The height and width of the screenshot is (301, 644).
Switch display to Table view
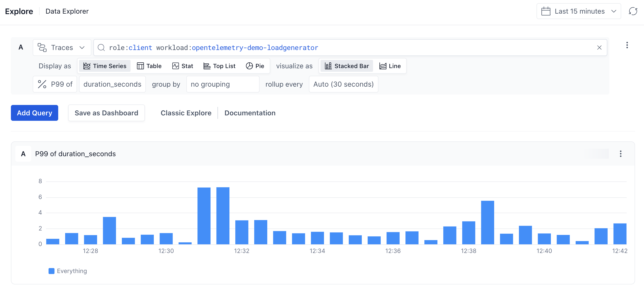point(149,66)
